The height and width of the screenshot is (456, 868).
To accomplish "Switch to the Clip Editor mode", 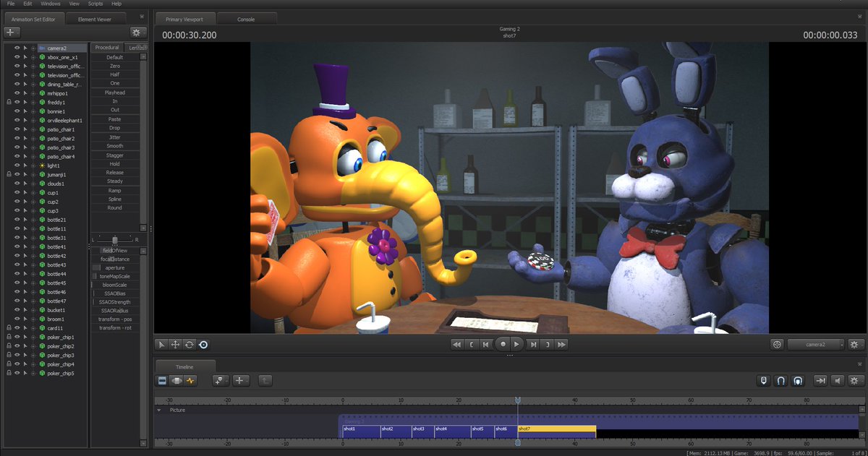I will (x=163, y=380).
